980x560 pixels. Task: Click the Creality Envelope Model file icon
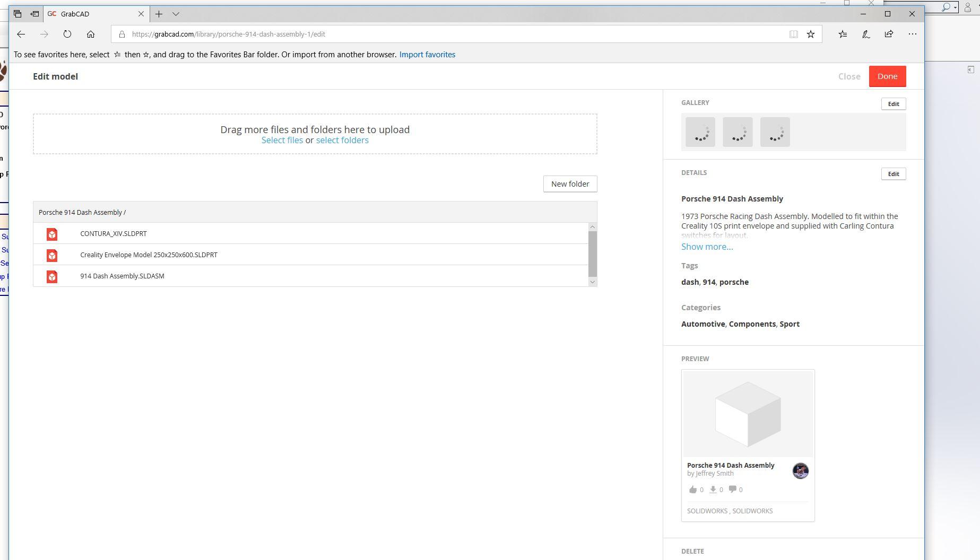(52, 255)
